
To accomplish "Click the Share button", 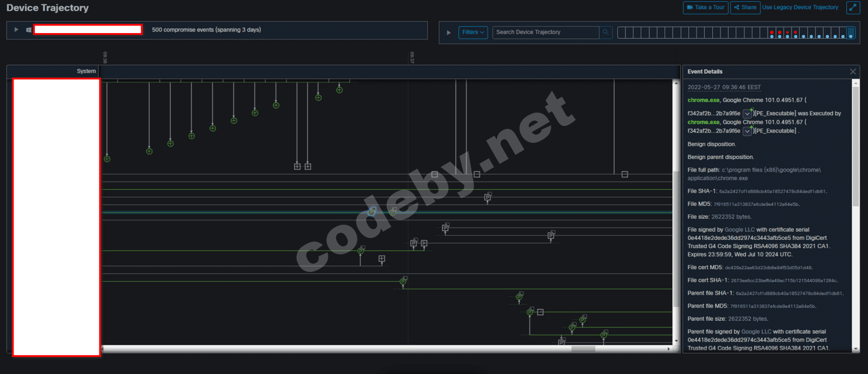I will click(745, 8).
